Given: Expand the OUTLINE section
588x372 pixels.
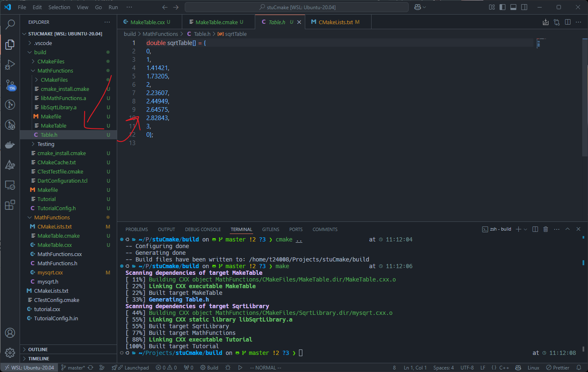Looking at the screenshot, I should [38, 349].
